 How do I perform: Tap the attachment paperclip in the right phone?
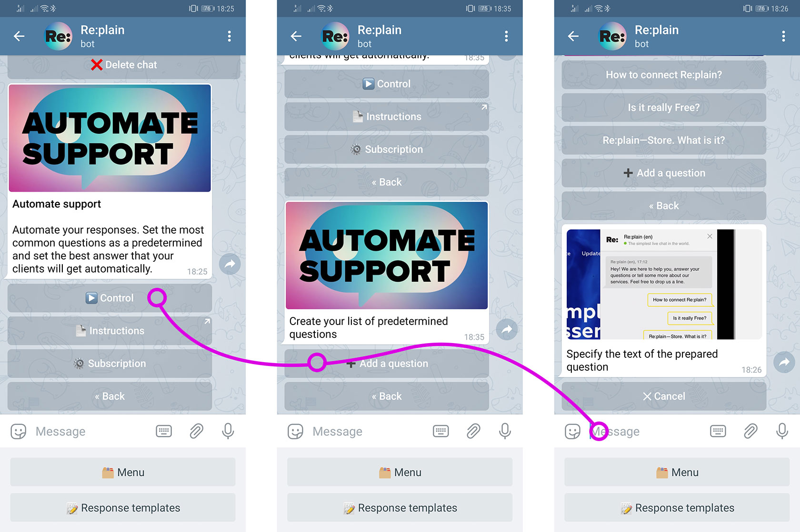pyautogui.click(x=750, y=431)
